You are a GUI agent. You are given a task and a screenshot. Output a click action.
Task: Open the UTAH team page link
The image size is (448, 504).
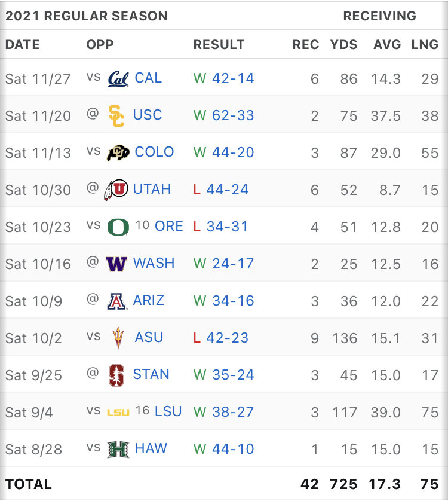152,189
